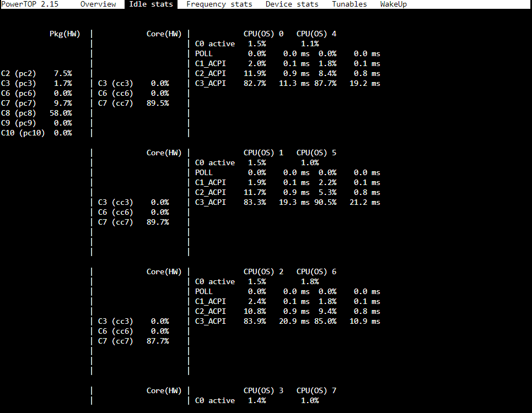This screenshot has height=413, width=532.
Task: Click the 83.9% C3_ACPI value of CPU 2
Action: 255,321
